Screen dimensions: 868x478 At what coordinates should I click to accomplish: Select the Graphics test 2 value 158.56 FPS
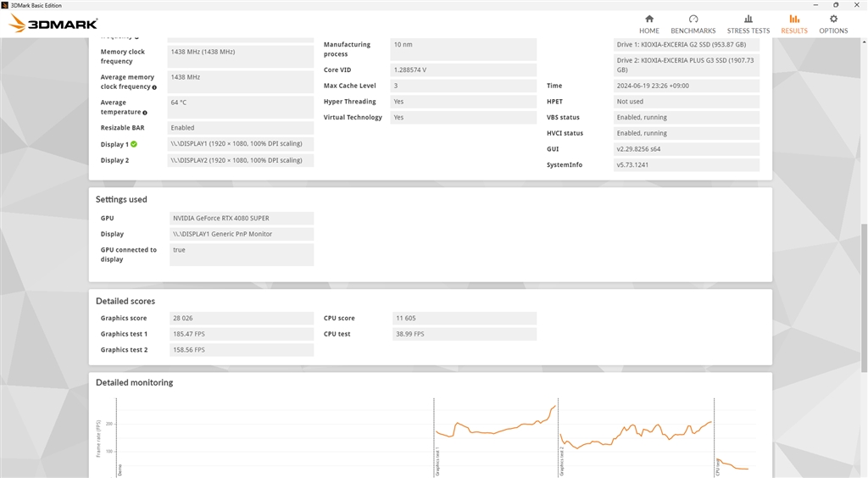tap(242, 350)
